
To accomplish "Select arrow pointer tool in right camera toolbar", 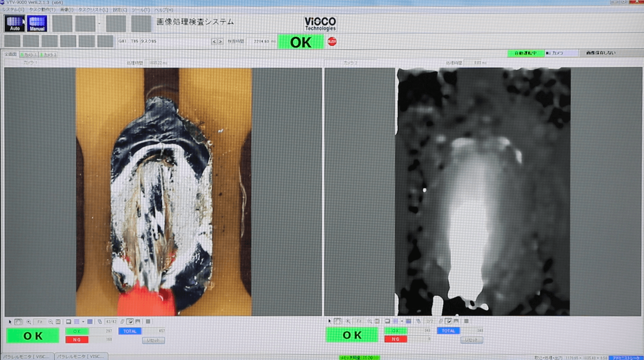I will pyautogui.click(x=330, y=322).
